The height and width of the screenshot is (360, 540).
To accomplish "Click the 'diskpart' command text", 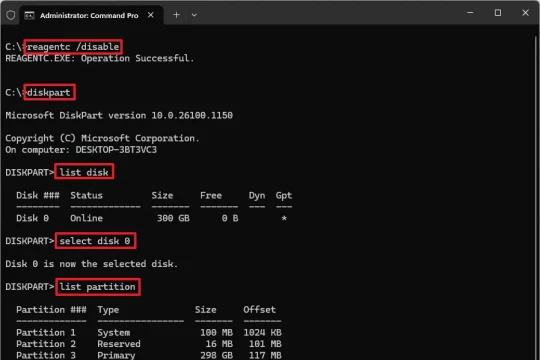I will tap(49, 92).
